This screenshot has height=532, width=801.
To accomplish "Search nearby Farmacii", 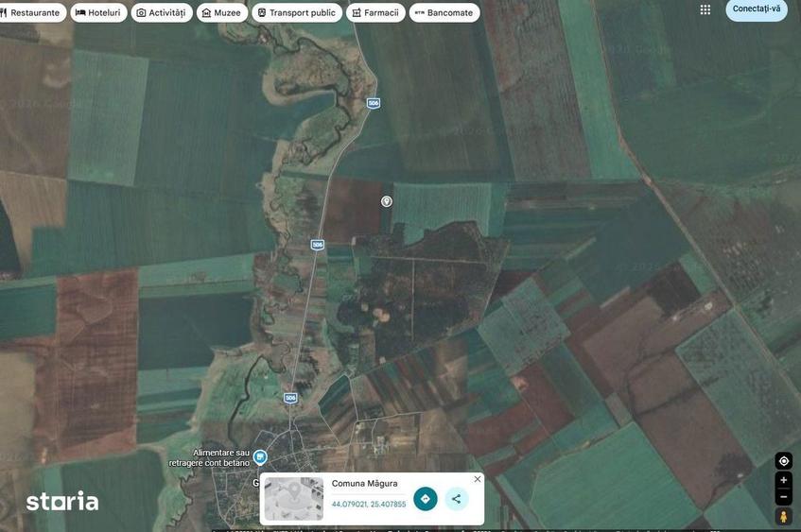I will coord(375,12).
